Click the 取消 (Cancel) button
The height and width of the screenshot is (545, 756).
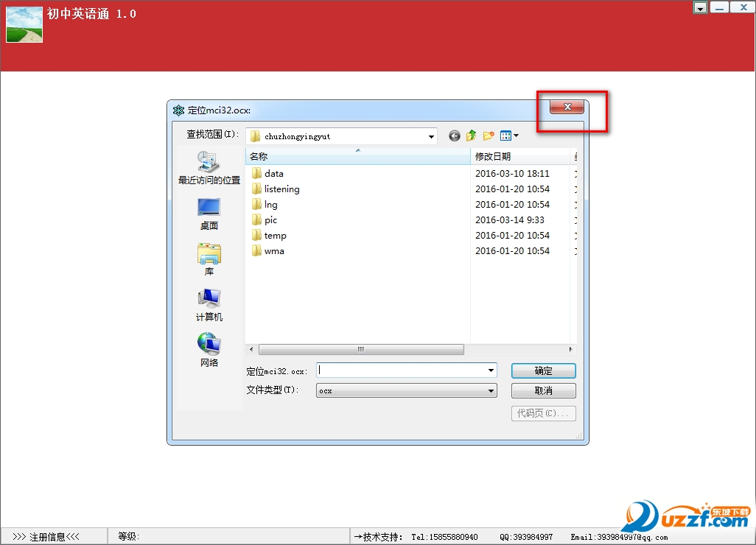pos(543,390)
